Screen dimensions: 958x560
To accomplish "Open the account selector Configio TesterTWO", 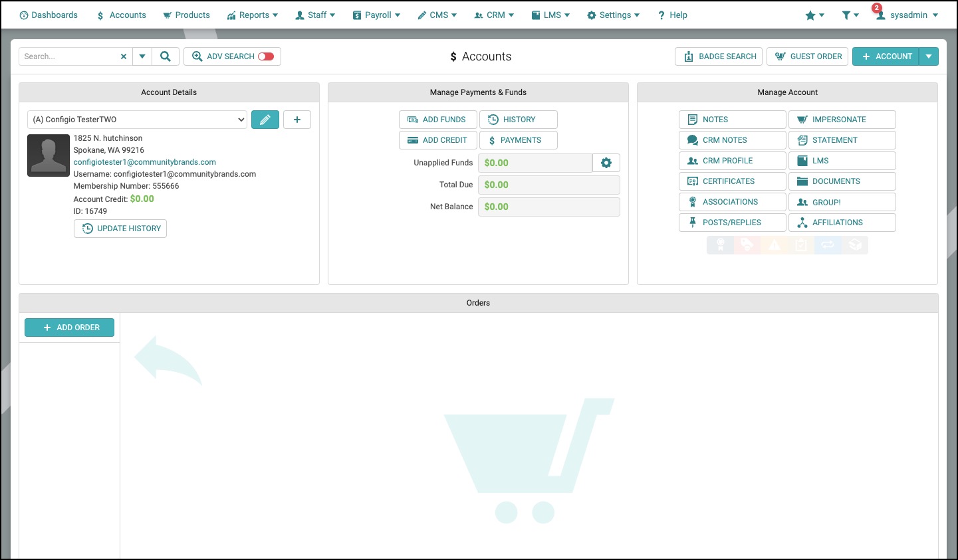I will click(x=138, y=120).
